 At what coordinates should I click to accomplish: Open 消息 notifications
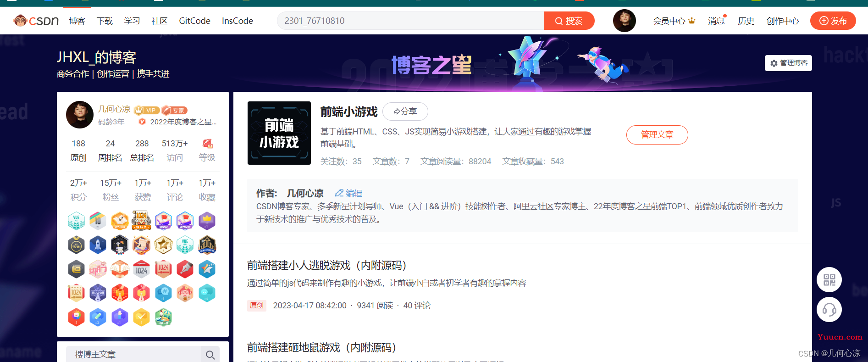[716, 21]
